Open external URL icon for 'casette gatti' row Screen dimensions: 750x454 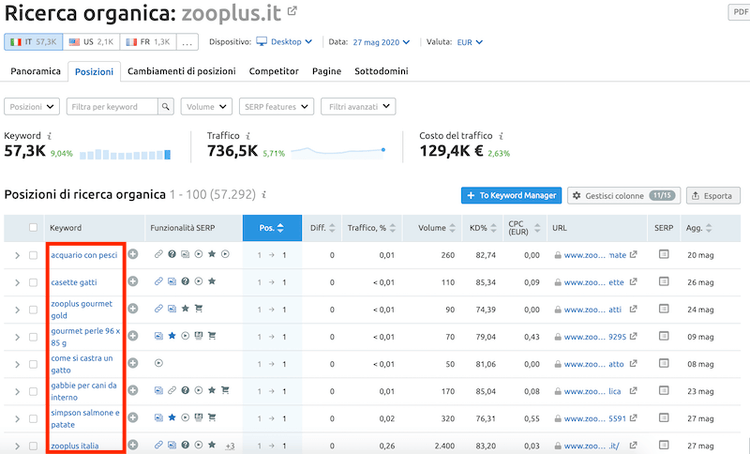tap(633, 282)
